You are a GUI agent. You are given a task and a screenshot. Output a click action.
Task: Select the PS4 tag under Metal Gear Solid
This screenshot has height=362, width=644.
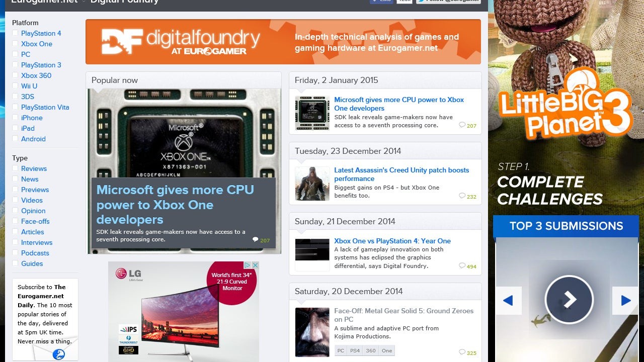click(x=355, y=350)
